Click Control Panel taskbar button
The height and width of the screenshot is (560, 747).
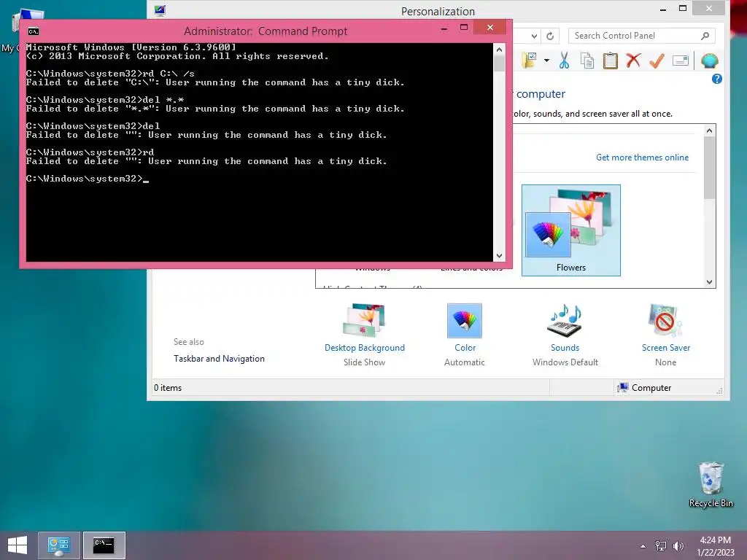(58, 545)
